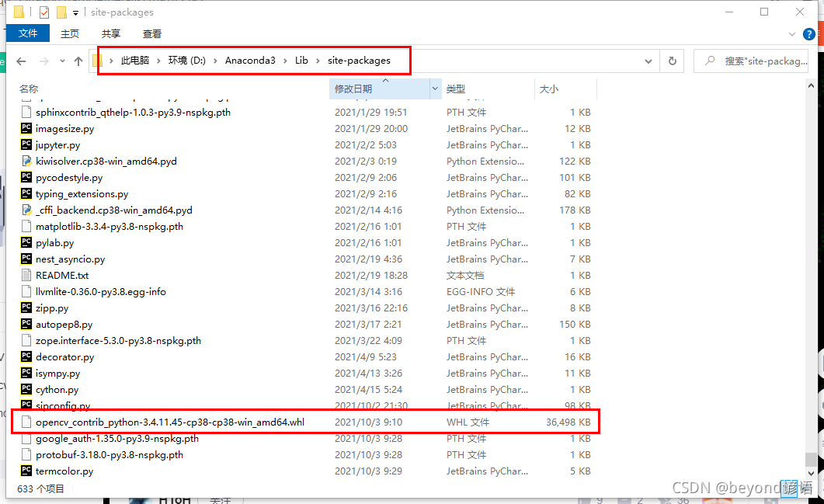The image size is (824, 504).
Task: Click Lib in the breadcrumb path
Action: pyautogui.click(x=301, y=61)
